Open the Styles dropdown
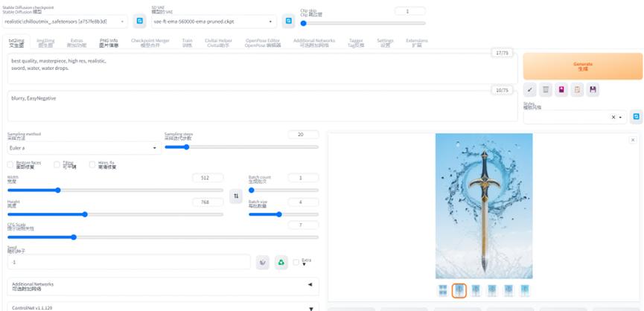 coord(575,117)
